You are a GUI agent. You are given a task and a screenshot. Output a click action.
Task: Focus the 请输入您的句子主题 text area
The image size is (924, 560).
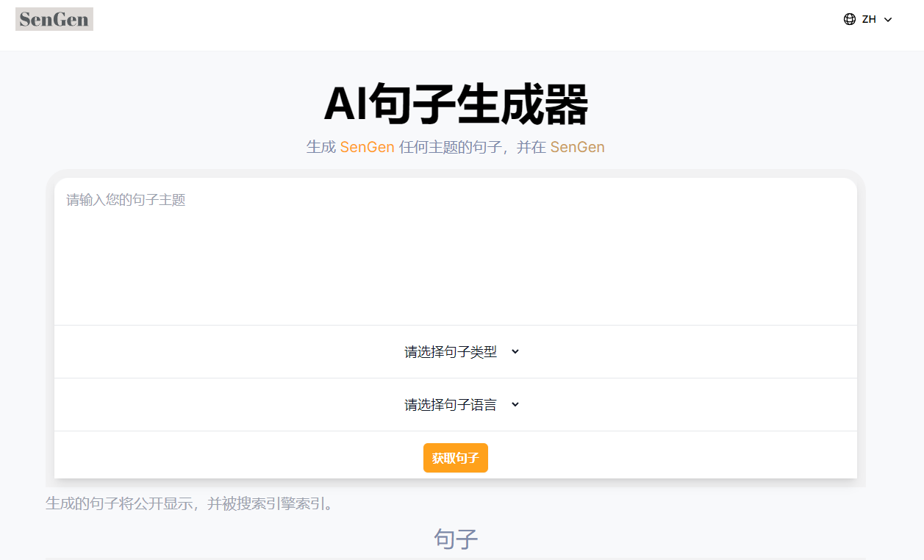coord(456,251)
